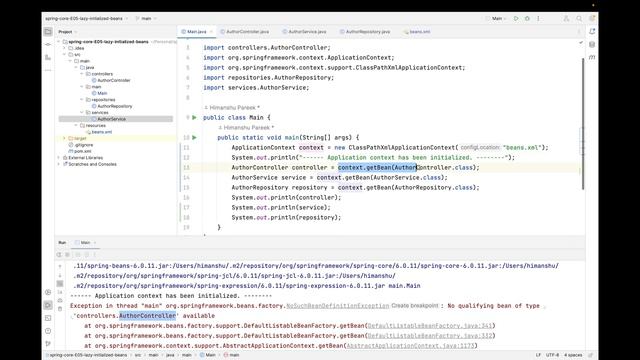Open the Structure tool window icon

coord(48,58)
